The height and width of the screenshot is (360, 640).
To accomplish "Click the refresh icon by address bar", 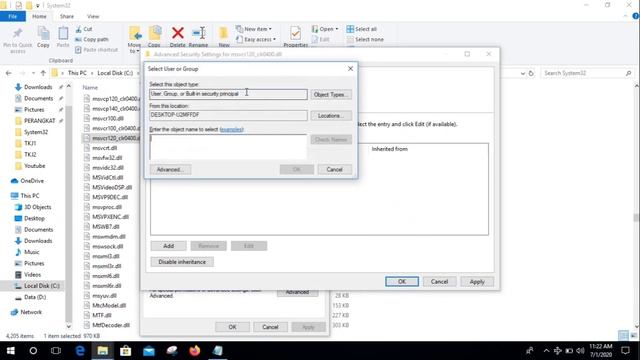I will pyautogui.click(x=531, y=73).
